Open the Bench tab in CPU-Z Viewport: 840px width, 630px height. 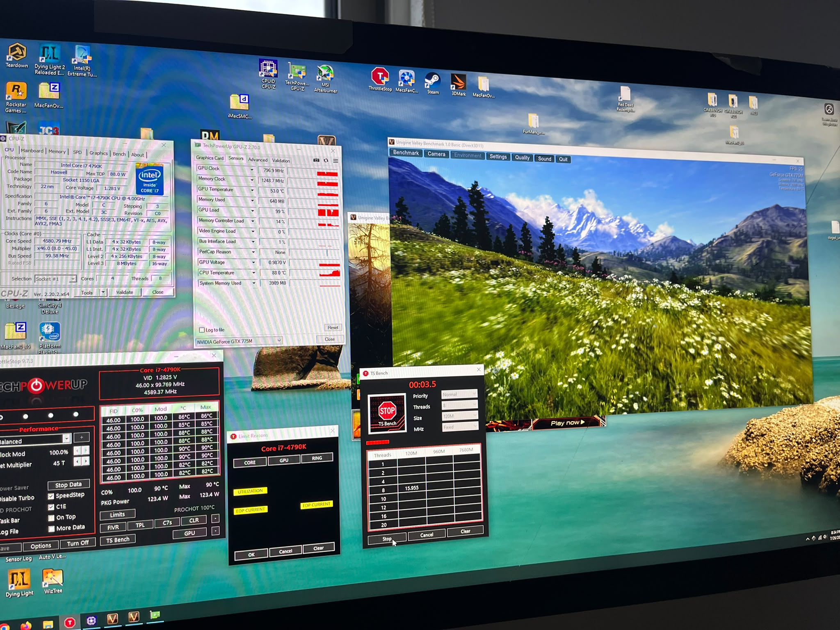click(x=119, y=154)
